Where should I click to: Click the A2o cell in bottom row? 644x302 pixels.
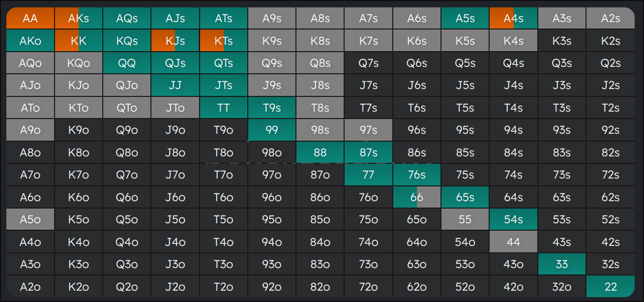(30, 287)
